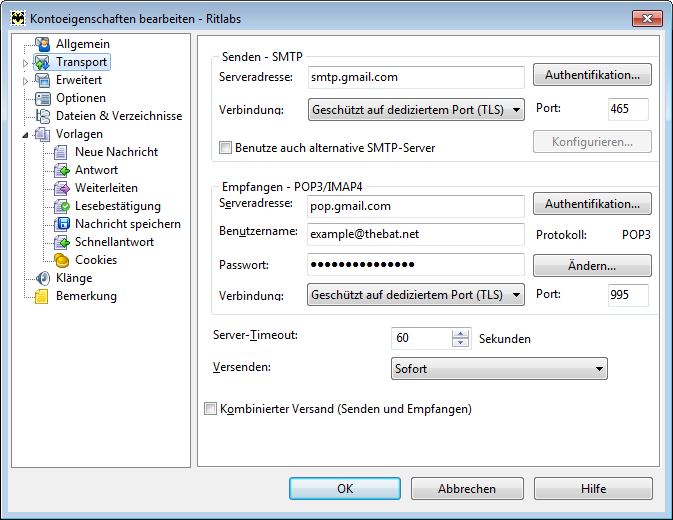Select the Antwort template icon
The height and width of the screenshot is (520, 673).
pos(62,170)
